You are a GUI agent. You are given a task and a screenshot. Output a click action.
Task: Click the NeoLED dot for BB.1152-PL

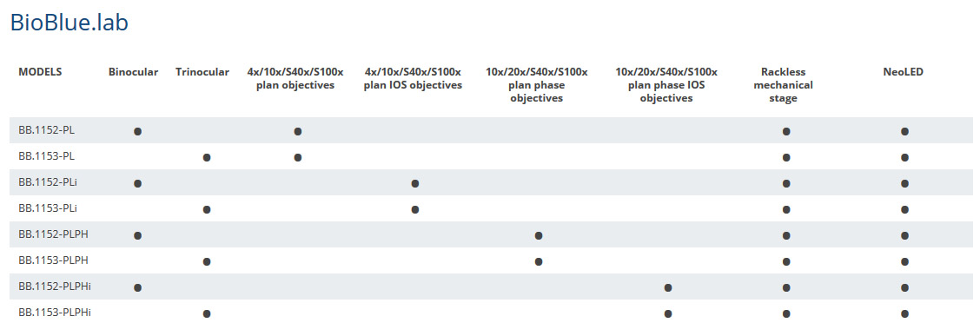tap(904, 131)
